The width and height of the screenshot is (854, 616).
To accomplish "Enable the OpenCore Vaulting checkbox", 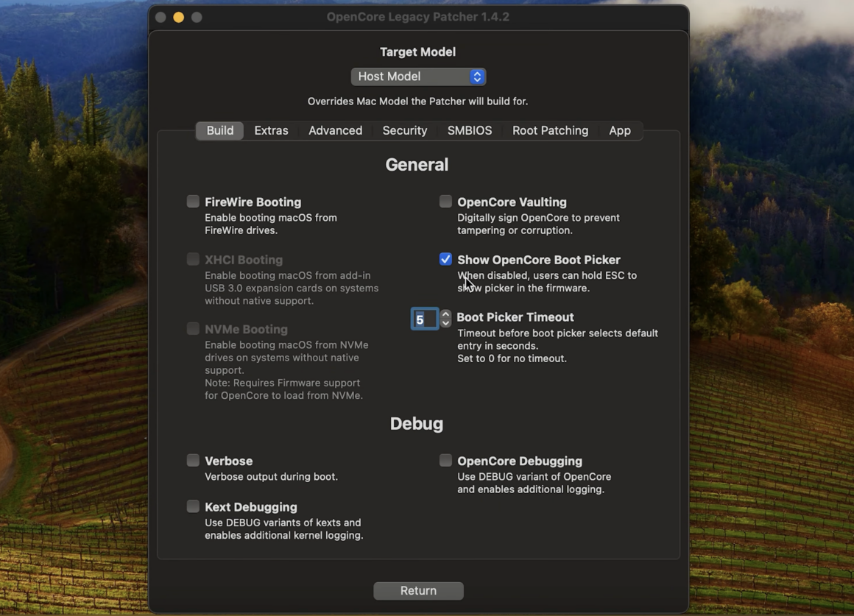I will [445, 202].
